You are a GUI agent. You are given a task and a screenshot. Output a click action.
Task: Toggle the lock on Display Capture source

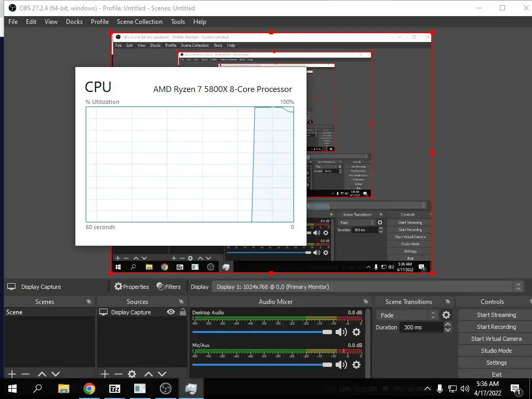pos(183,312)
